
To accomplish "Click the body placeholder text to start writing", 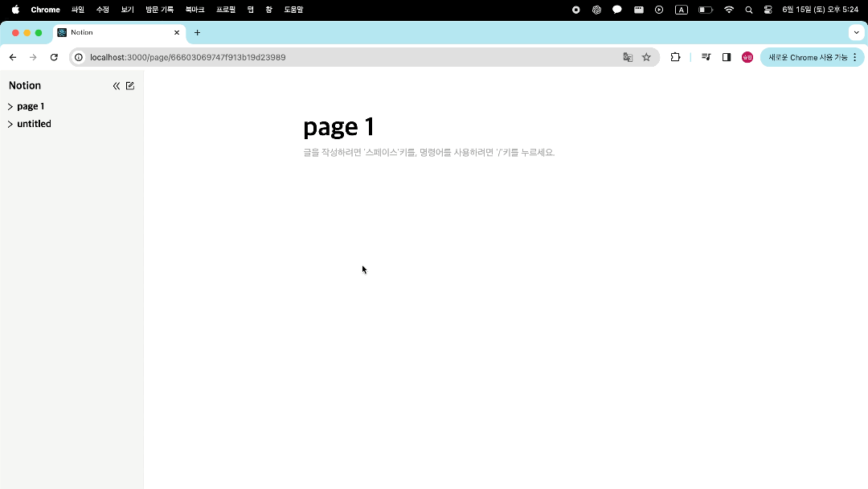I will coord(429,152).
